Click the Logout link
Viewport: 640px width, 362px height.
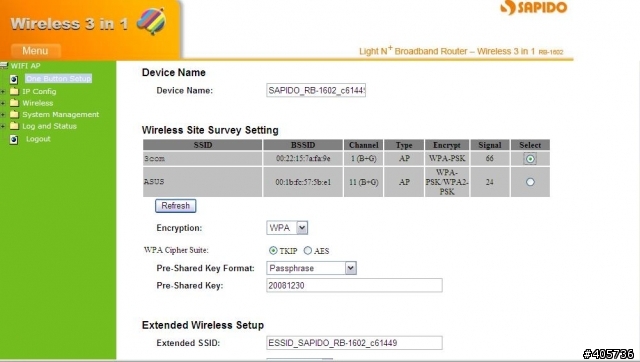pyautogui.click(x=38, y=139)
